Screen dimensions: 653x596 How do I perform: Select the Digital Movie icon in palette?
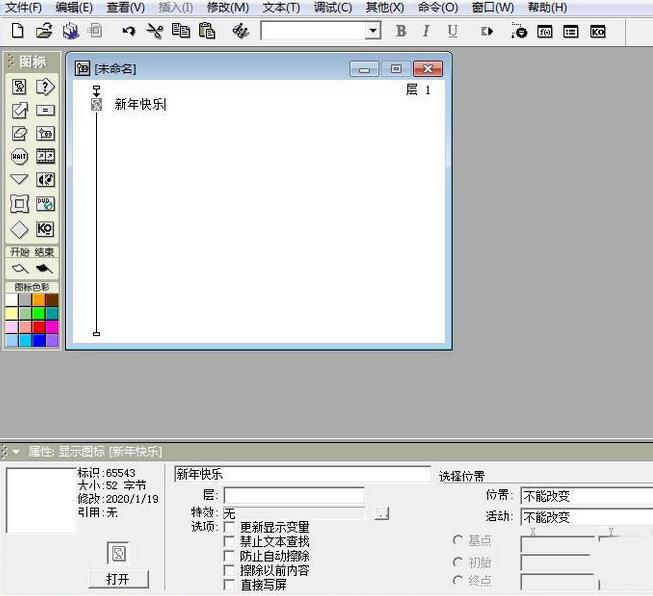click(x=45, y=157)
